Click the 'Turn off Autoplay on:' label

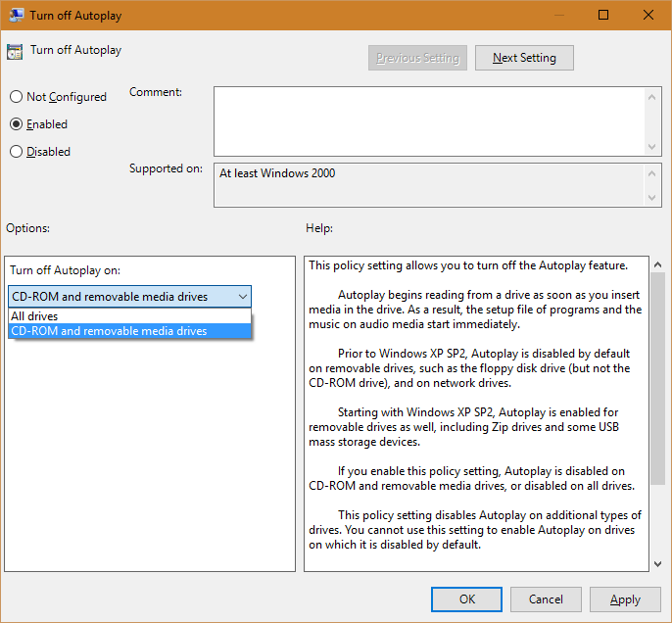point(65,270)
